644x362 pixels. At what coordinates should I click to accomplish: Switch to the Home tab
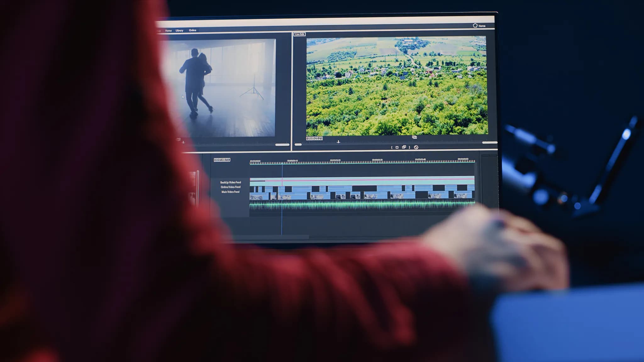tap(168, 30)
